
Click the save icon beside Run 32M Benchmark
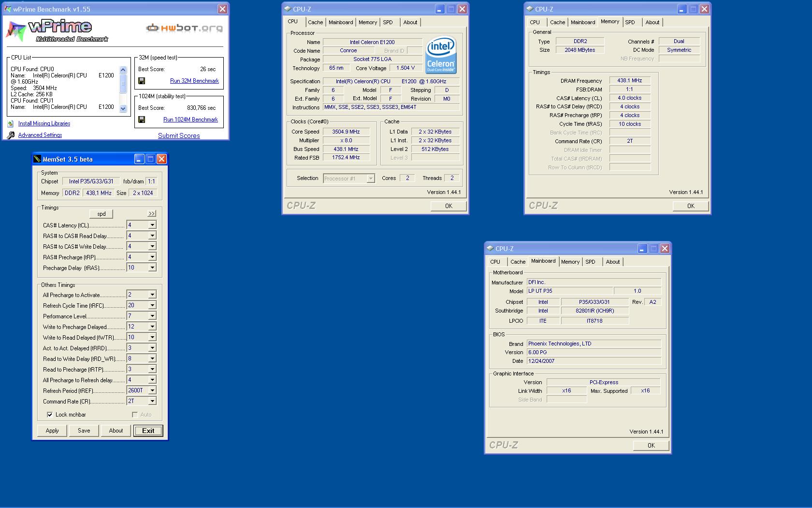[x=142, y=81]
